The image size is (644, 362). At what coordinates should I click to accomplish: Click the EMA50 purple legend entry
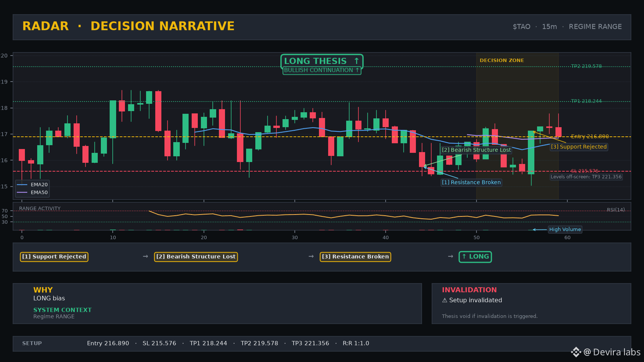point(32,193)
